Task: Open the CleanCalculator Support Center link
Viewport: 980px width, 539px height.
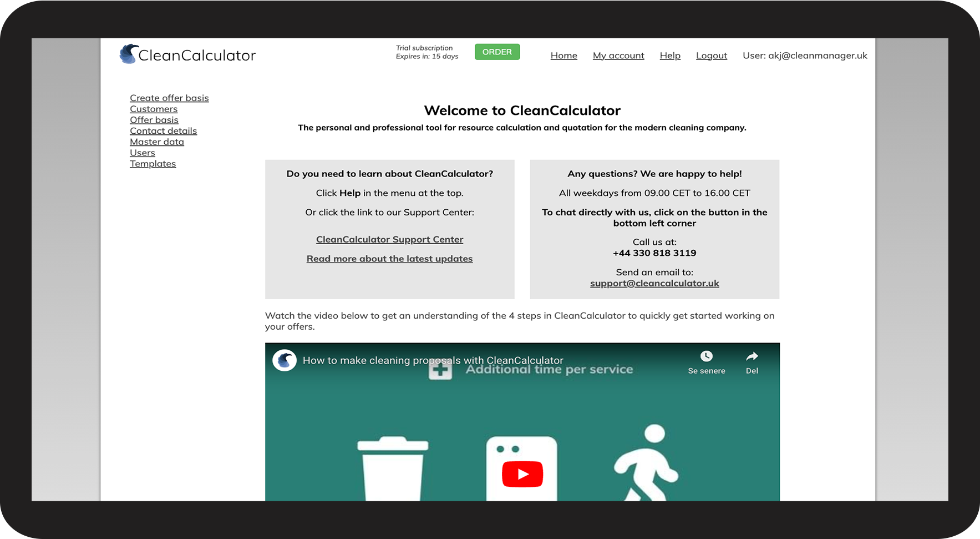Action: (390, 239)
